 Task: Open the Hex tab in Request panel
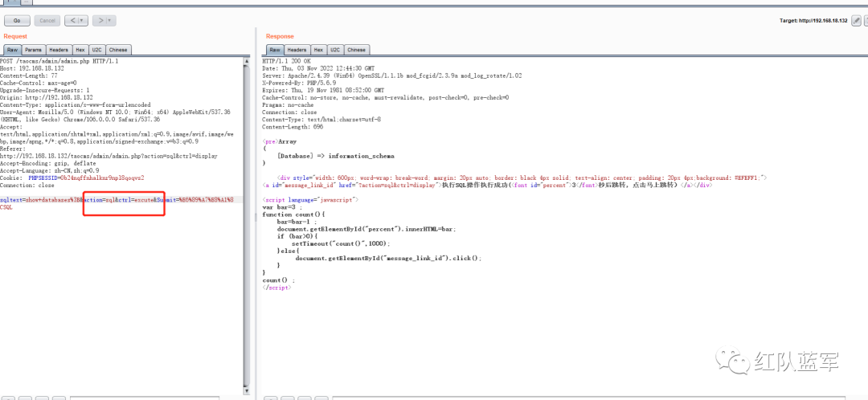80,50
